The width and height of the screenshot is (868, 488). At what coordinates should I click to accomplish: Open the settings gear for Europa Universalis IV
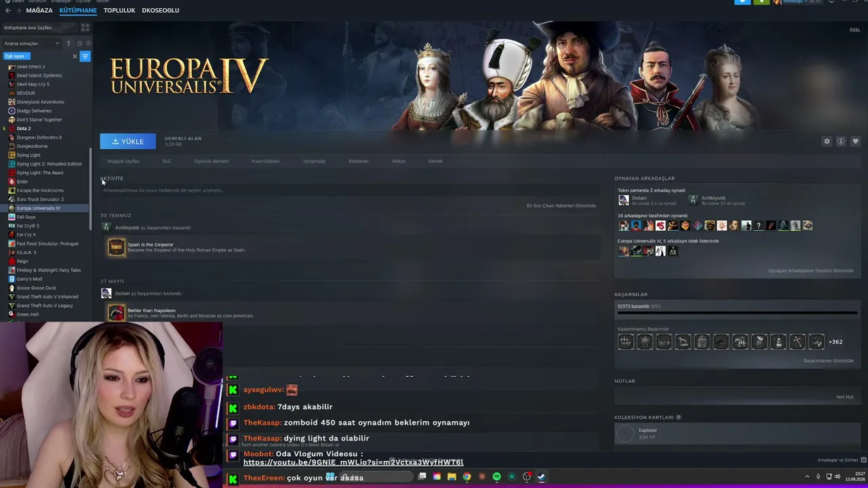(x=827, y=141)
